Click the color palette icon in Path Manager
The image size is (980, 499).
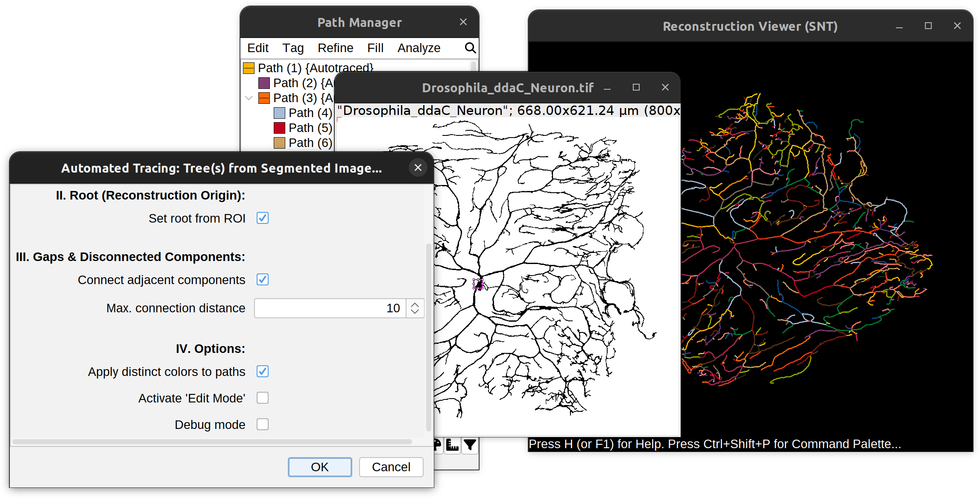(438, 445)
